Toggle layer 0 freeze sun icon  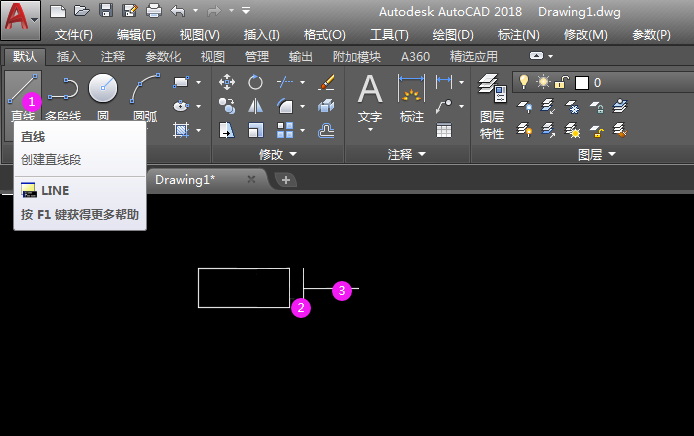(543, 82)
